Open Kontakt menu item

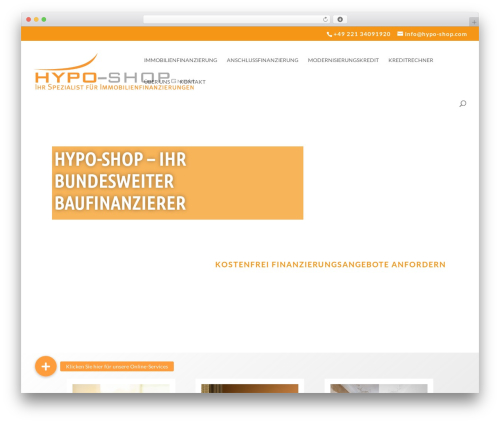pyautogui.click(x=193, y=82)
